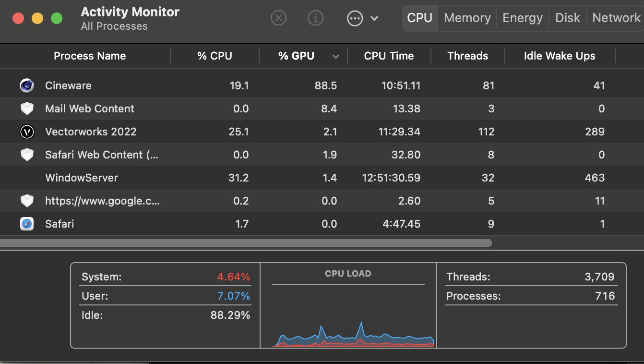Select the https://www.google.c... process name

pos(102,201)
